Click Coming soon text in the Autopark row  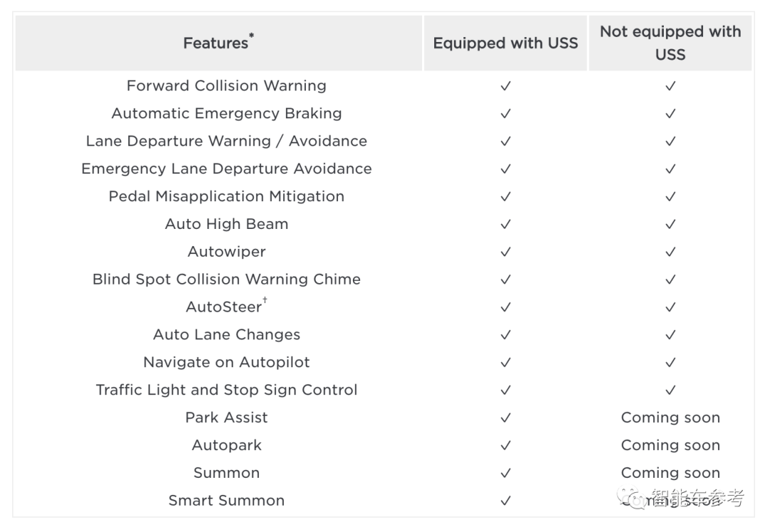point(670,446)
